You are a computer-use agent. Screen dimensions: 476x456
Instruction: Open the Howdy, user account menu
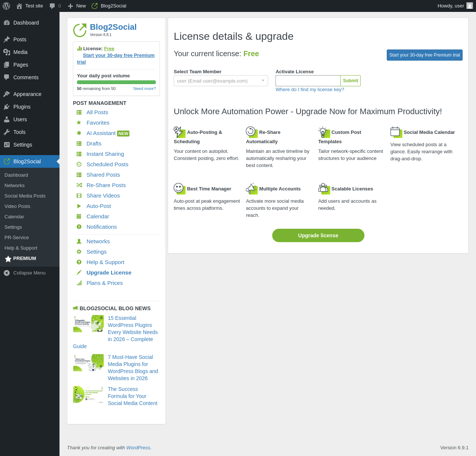point(455,6)
